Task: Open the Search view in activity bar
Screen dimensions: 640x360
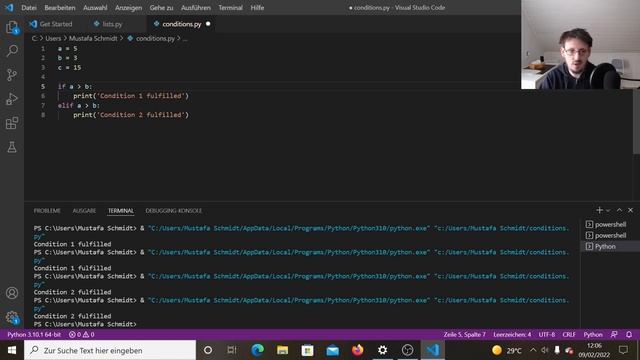Action: [x=12, y=51]
